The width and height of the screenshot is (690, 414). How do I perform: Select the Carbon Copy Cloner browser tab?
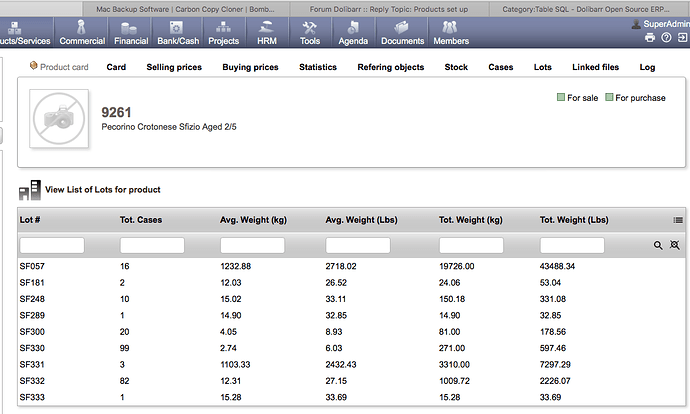(185, 9)
